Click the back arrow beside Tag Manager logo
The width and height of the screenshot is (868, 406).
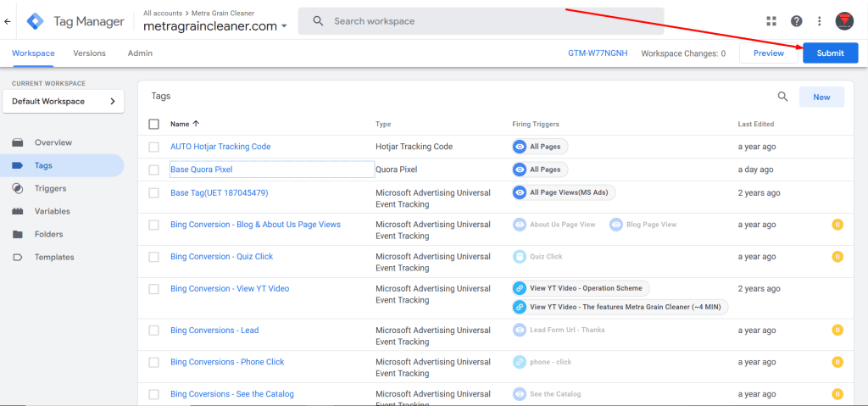pos(8,21)
